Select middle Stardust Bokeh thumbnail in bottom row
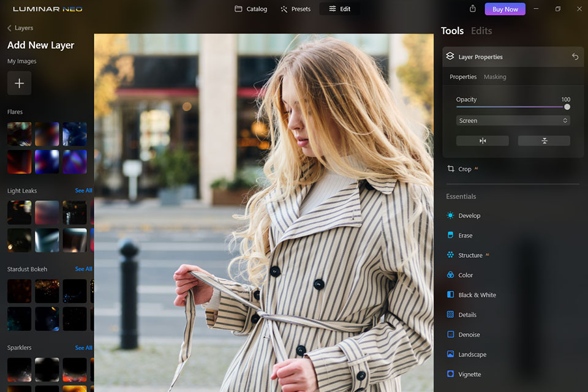Viewport: 588px width, 392px height. click(x=47, y=319)
